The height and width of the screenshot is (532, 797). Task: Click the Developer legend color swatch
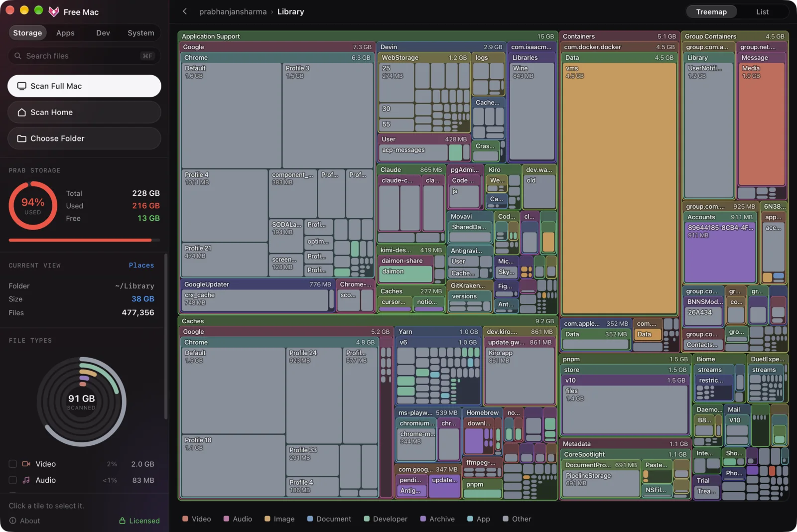click(367, 519)
